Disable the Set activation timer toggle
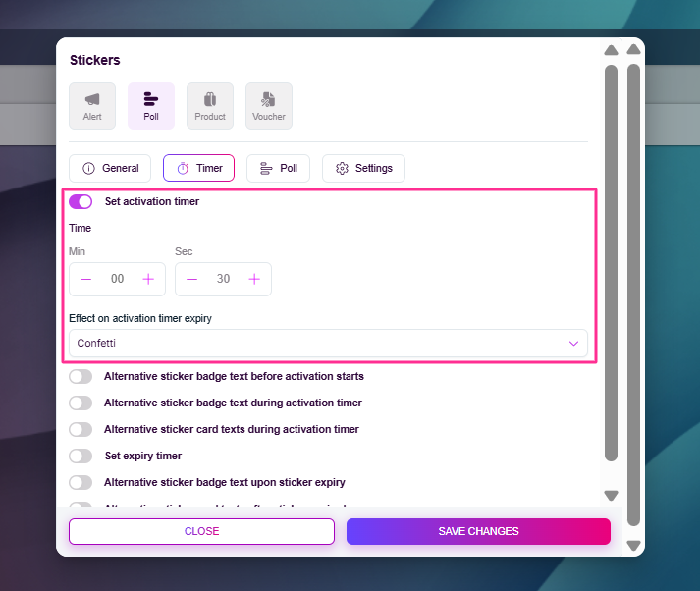Viewport: 700px width, 591px height. (x=81, y=201)
